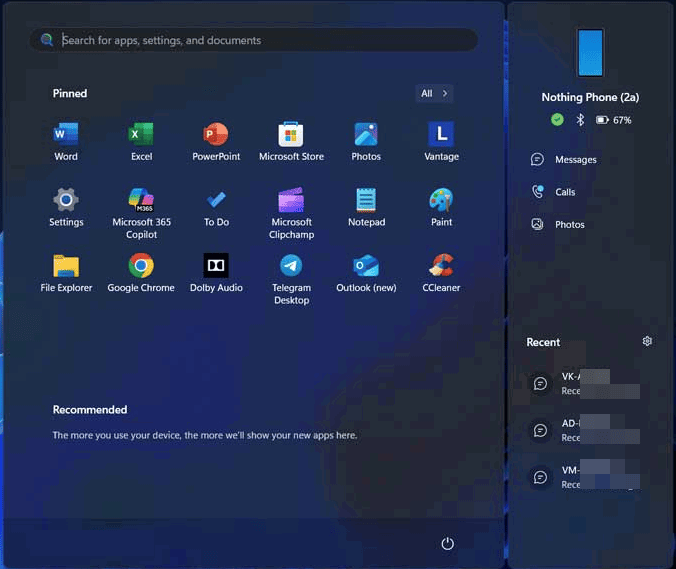Open the recent VM- message
This screenshot has height=569, width=676.
[x=585, y=477]
